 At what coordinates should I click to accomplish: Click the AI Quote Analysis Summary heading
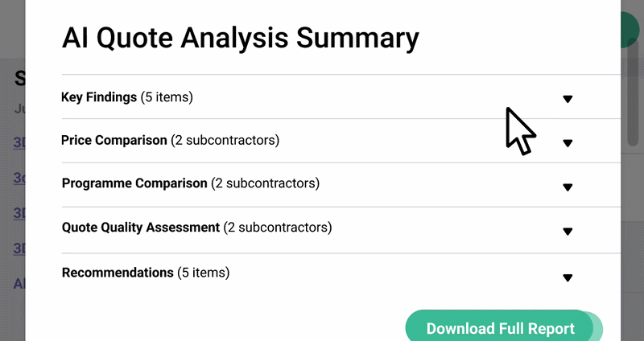point(240,38)
